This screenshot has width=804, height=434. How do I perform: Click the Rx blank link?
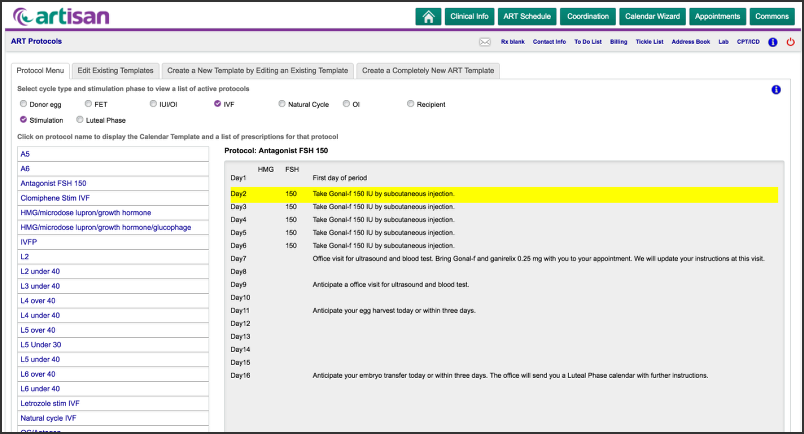click(513, 42)
